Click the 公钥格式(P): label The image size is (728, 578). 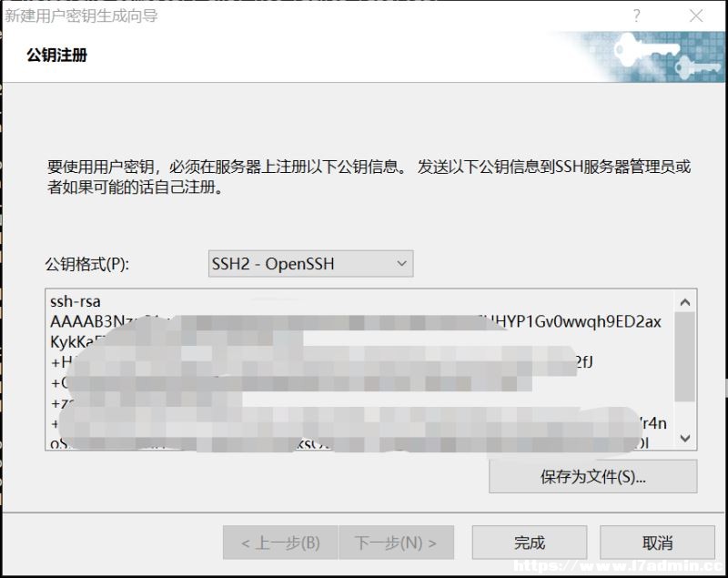tap(86, 264)
